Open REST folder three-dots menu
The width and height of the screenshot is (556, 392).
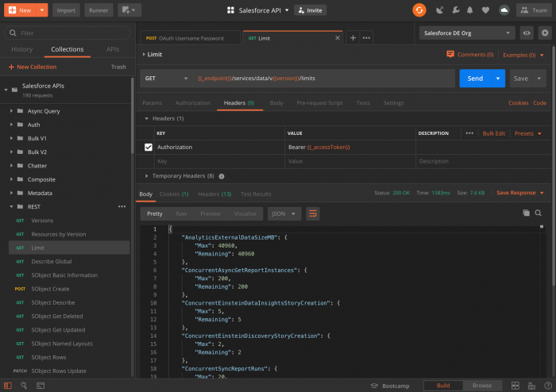pyautogui.click(x=122, y=206)
